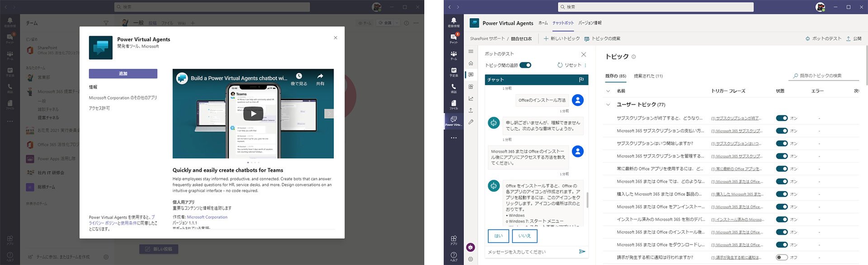Toggle status for 常に最新の Office アプリ topic
Screen dimensions: 868x265
[x=782, y=169]
